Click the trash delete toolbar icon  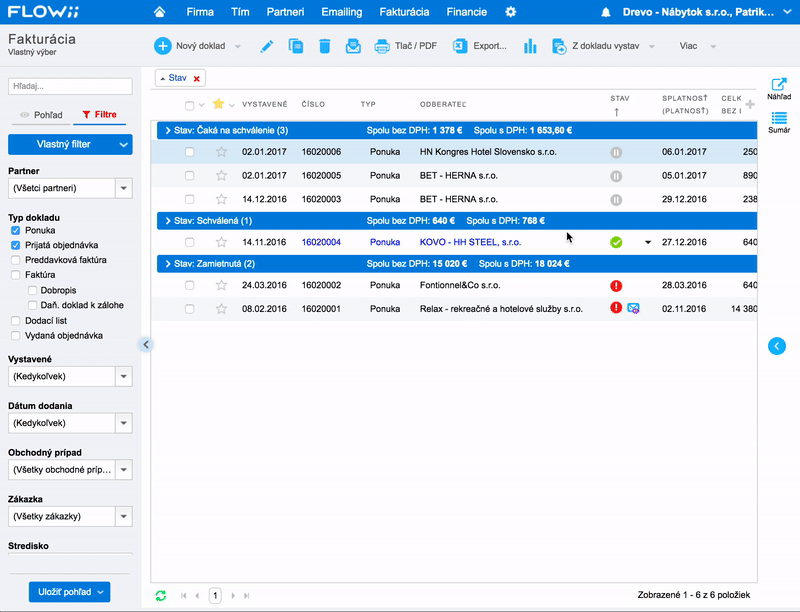(x=324, y=46)
